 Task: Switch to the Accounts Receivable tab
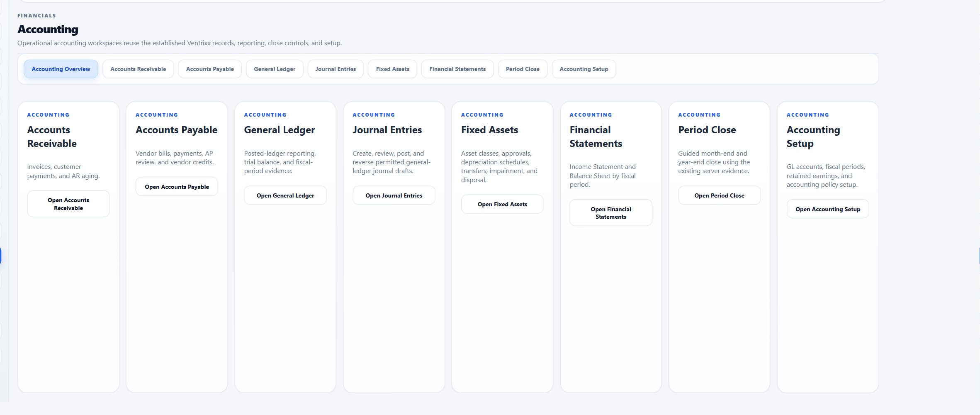[138, 69]
